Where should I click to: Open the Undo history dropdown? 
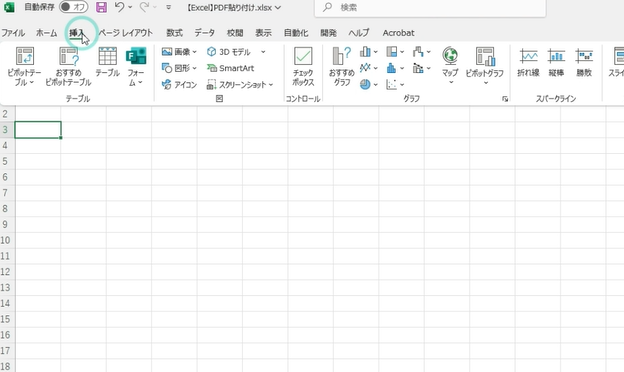(x=130, y=7)
